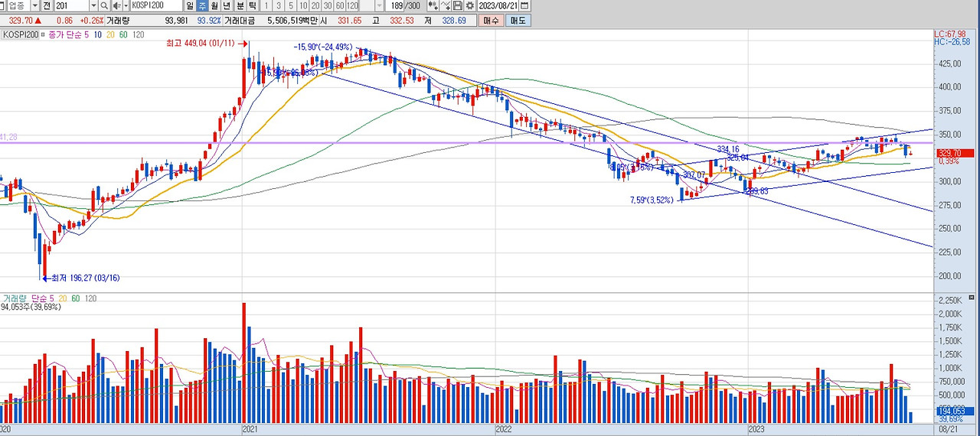The width and height of the screenshot is (980, 436).
Task: Open chart settings gear icon
Action: tap(469, 5)
